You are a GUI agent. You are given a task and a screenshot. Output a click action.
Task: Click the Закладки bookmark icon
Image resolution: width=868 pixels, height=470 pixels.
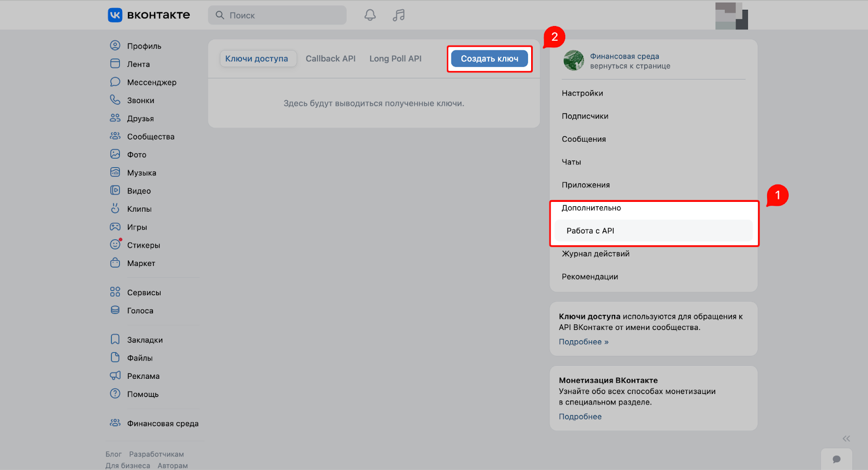(x=115, y=340)
